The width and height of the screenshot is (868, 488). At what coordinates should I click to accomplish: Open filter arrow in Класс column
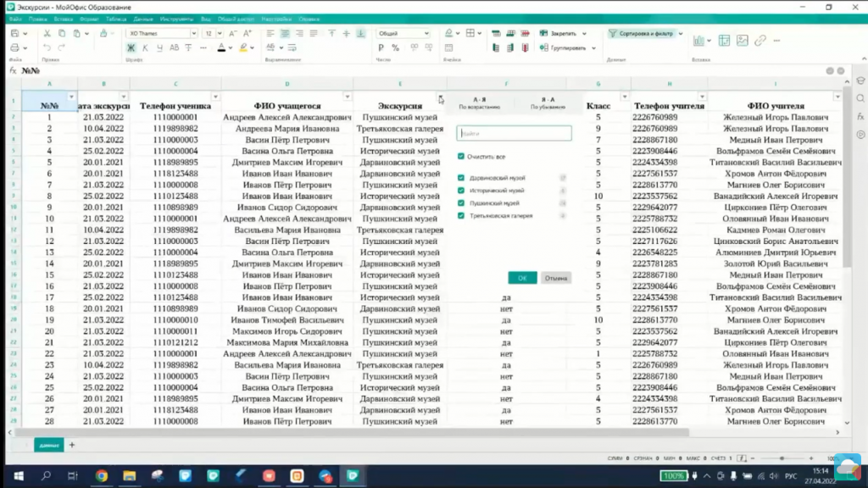(x=625, y=97)
